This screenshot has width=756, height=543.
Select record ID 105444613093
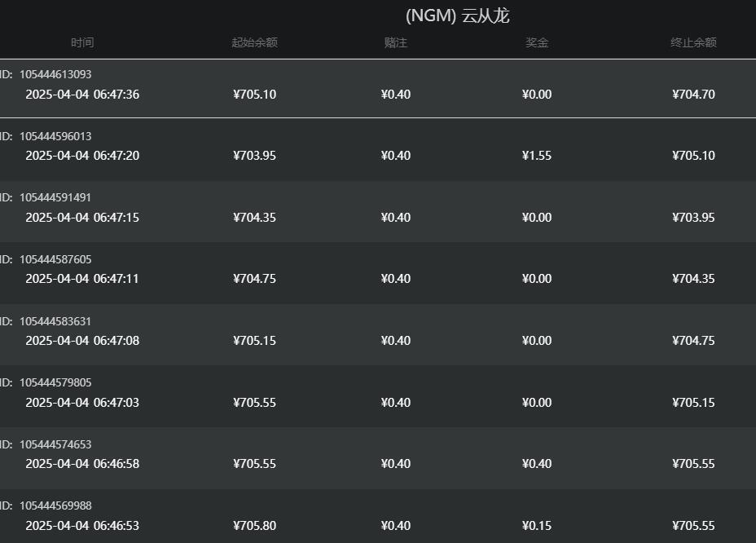(x=55, y=74)
